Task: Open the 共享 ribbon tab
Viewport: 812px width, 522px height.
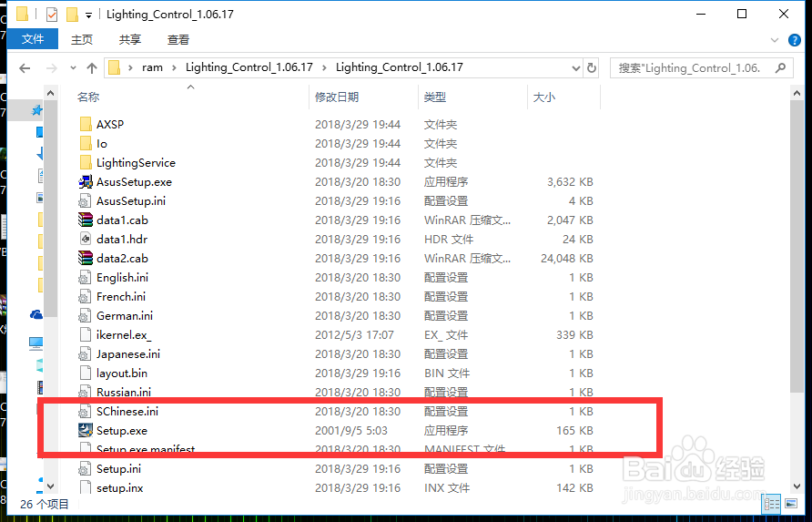Action: [130, 39]
